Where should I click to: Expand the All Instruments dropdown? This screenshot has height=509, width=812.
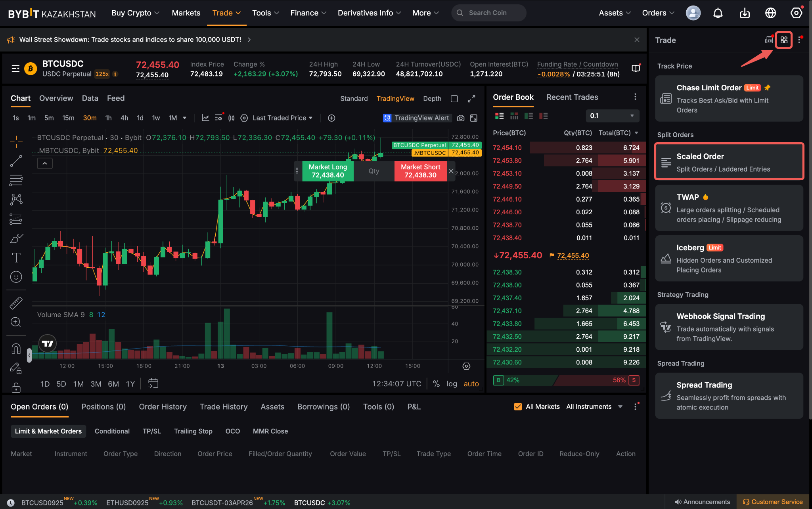(x=594, y=406)
